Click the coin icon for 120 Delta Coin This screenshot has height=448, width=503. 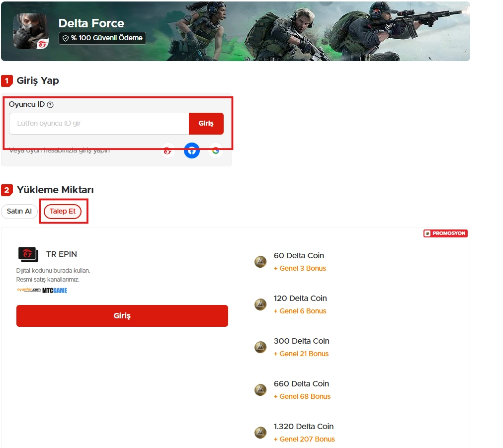260,304
